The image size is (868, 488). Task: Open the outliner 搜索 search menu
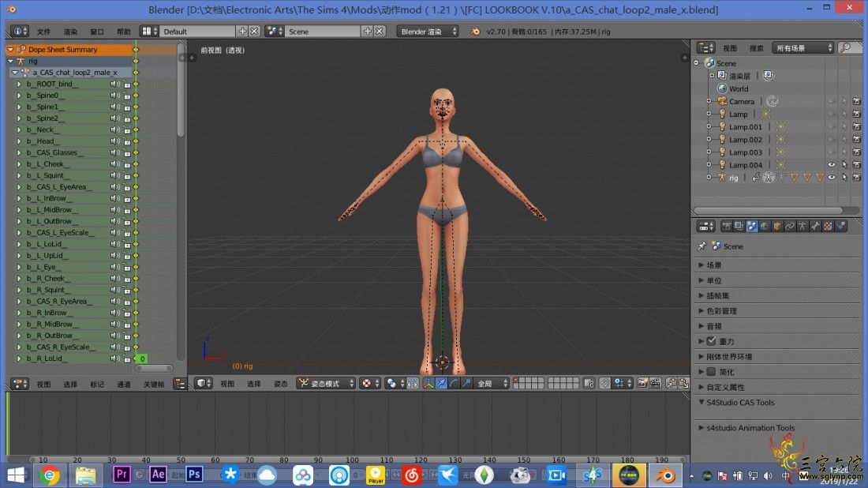756,48
